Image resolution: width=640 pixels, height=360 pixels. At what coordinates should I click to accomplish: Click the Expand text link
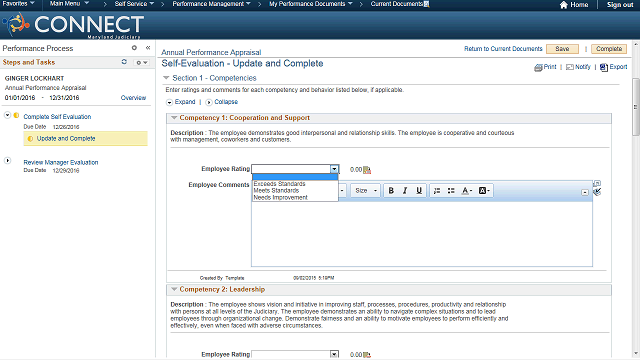pos(185,102)
